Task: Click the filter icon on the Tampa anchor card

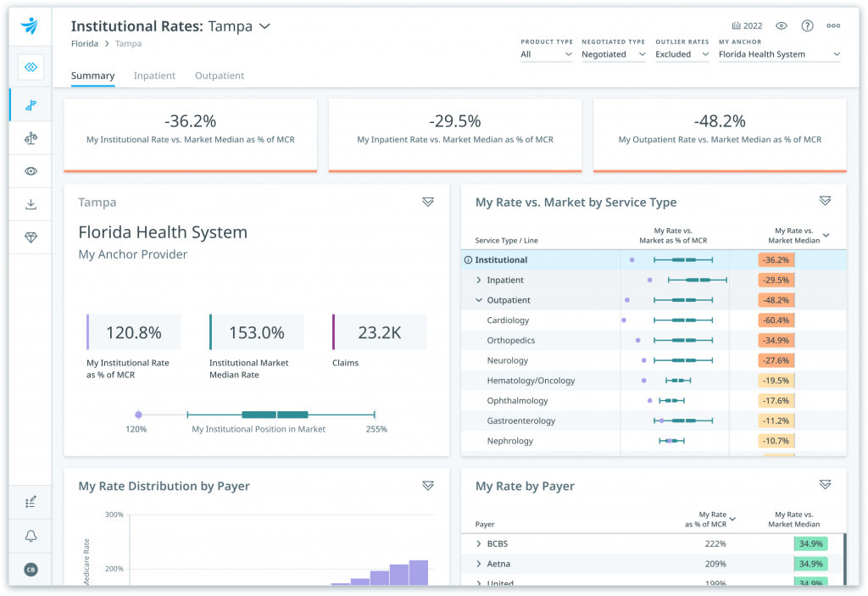Action: [428, 202]
